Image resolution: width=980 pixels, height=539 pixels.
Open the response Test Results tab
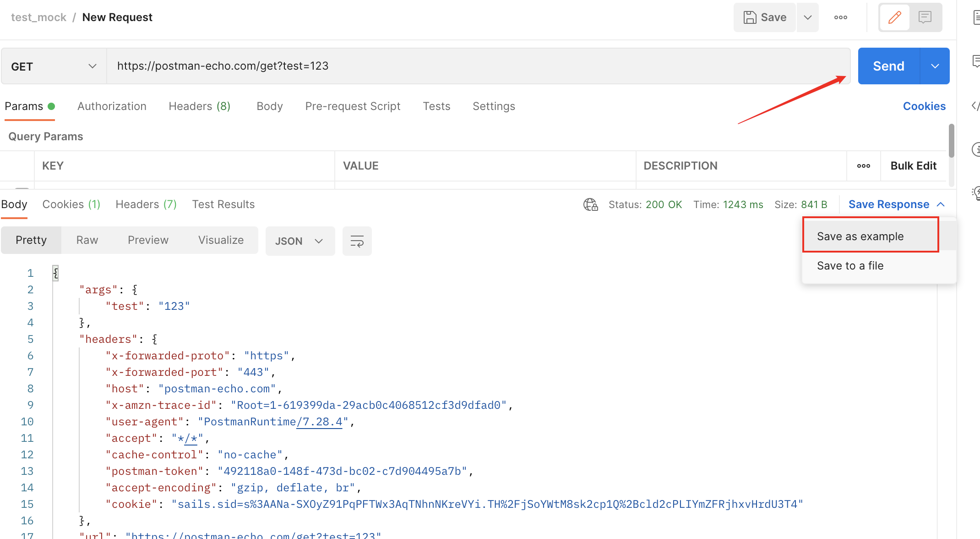tap(223, 204)
